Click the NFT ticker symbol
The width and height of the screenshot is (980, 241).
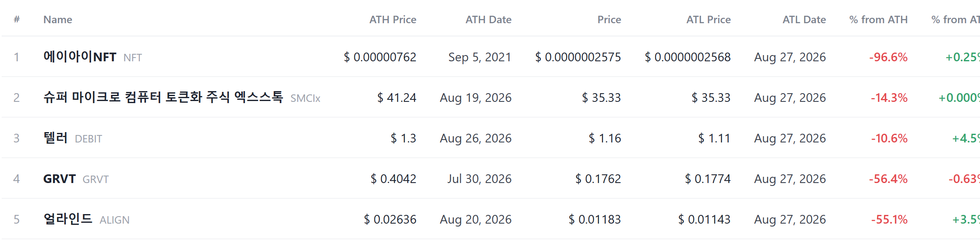click(x=132, y=58)
